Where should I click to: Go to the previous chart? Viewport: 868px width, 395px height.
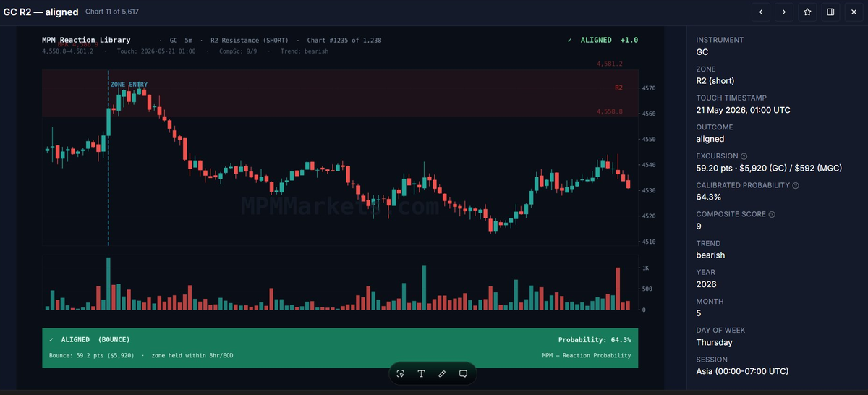pos(760,12)
